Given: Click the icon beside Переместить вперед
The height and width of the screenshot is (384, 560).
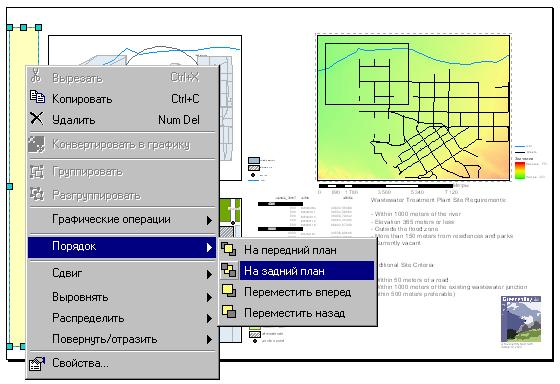Looking at the screenshot, I should coord(229,291).
